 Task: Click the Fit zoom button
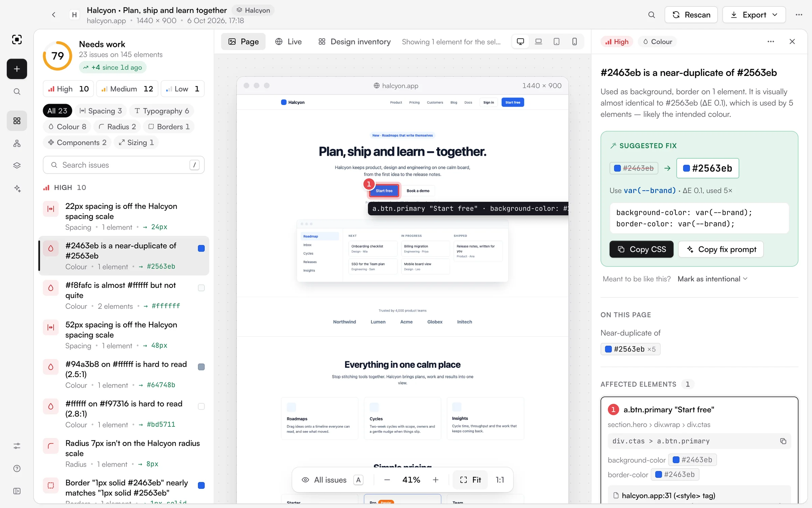(x=470, y=480)
